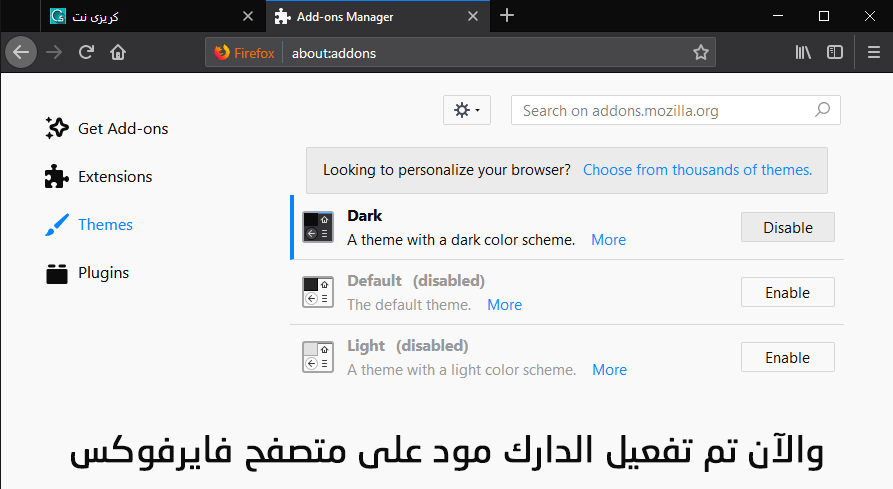Bookmark this page with the star
Image resolution: width=893 pixels, height=489 pixels.
point(701,52)
